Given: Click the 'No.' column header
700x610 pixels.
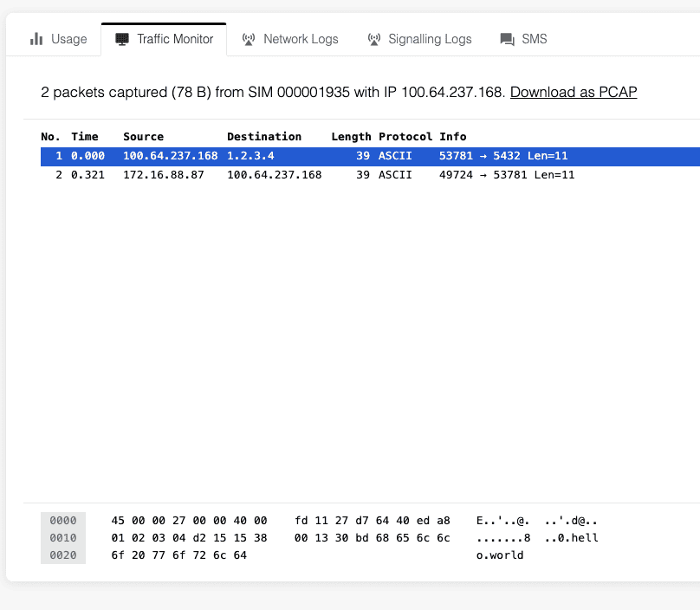Looking at the screenshot, I should (x=50, y=137).
